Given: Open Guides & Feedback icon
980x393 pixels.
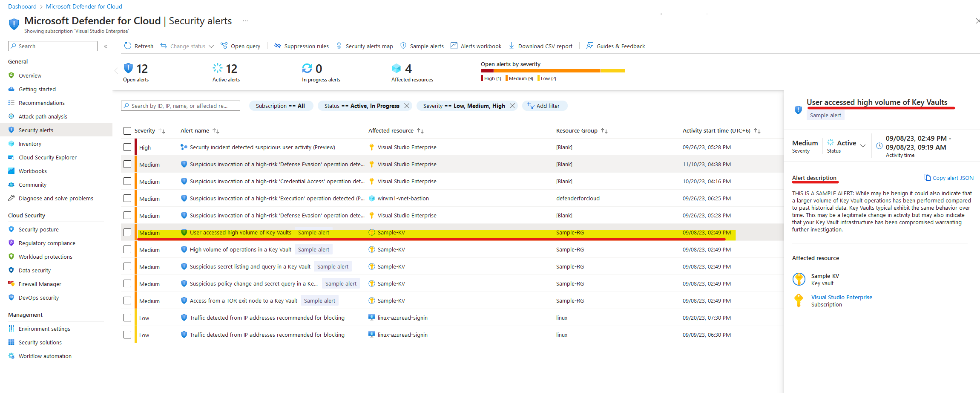Looking at the screenshot, I should pos(590,46).
